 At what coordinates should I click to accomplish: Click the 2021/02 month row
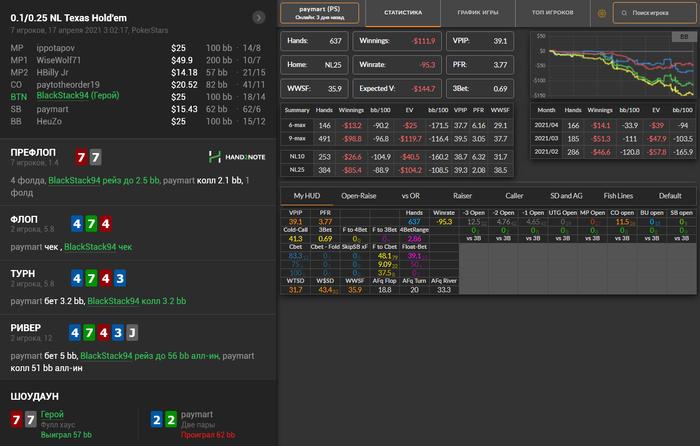613,152
